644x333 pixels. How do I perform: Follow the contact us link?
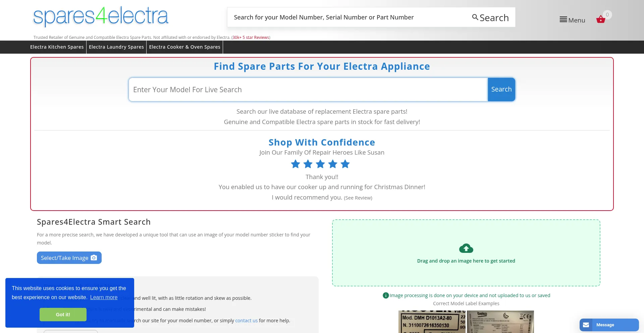coord(247,321)
